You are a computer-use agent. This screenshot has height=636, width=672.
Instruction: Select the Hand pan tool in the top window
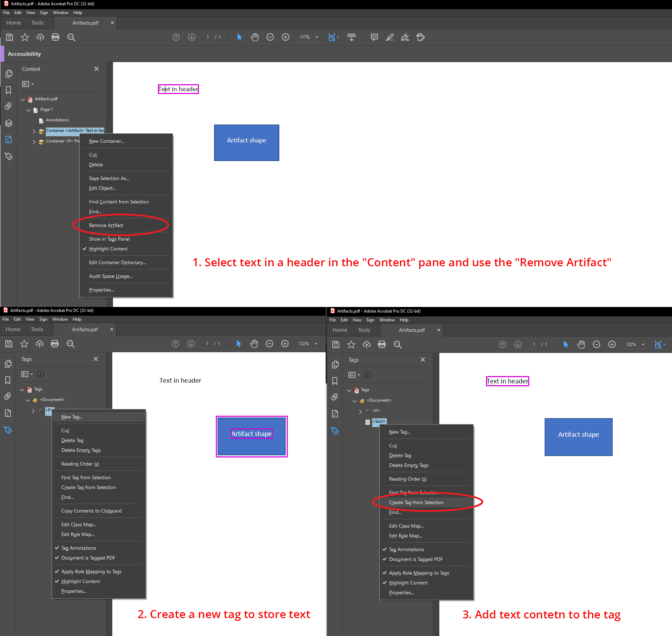(255, 37)
